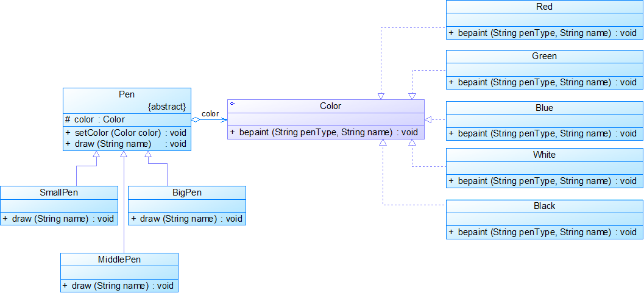Click the SmallPen class header
This screenshot has width=644, height=293.
click(x=58, y=192)
